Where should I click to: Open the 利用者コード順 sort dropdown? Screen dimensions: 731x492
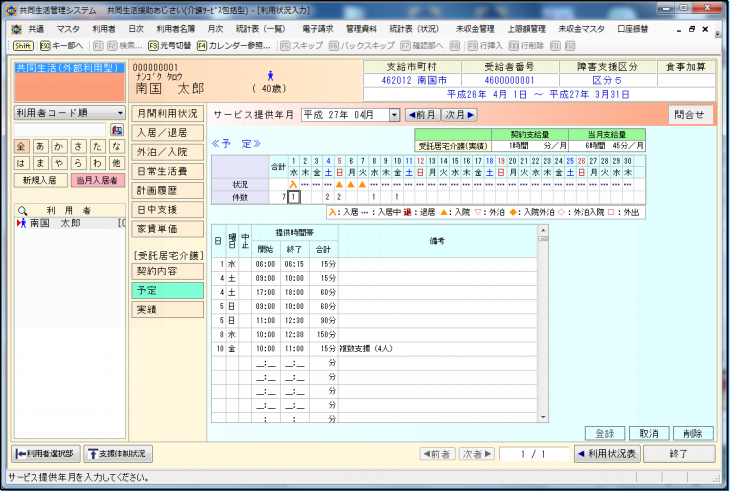tap(119, 114)
